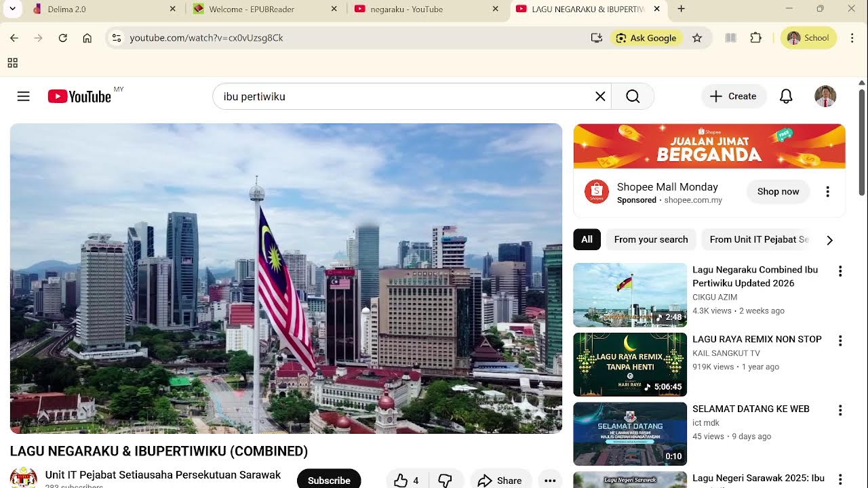Click the Shopee advertiser logo

597,192
